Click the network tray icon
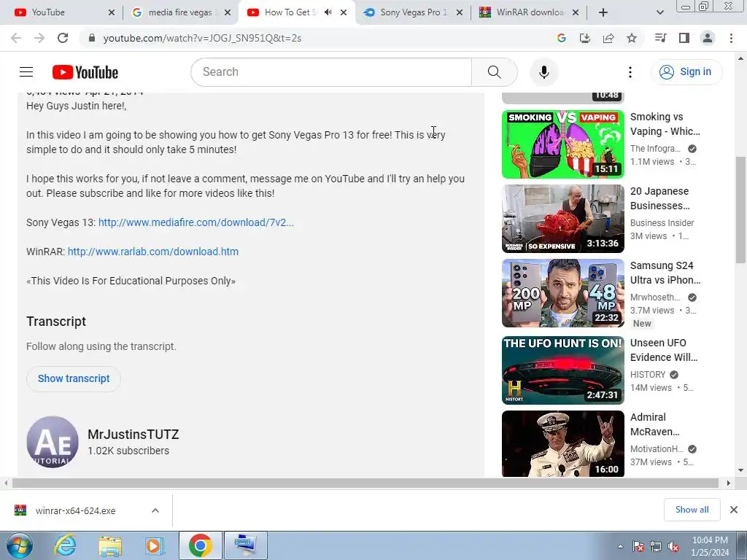747x560 pixels. coord(656,547)
